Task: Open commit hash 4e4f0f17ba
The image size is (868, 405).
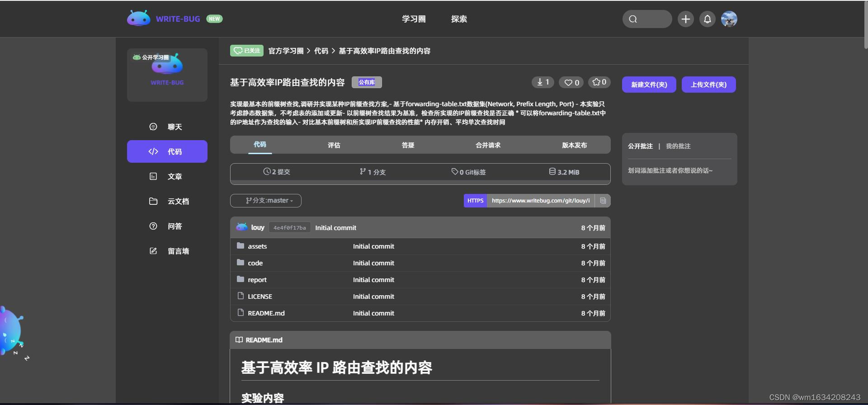Action: click(x=289, y=227)
